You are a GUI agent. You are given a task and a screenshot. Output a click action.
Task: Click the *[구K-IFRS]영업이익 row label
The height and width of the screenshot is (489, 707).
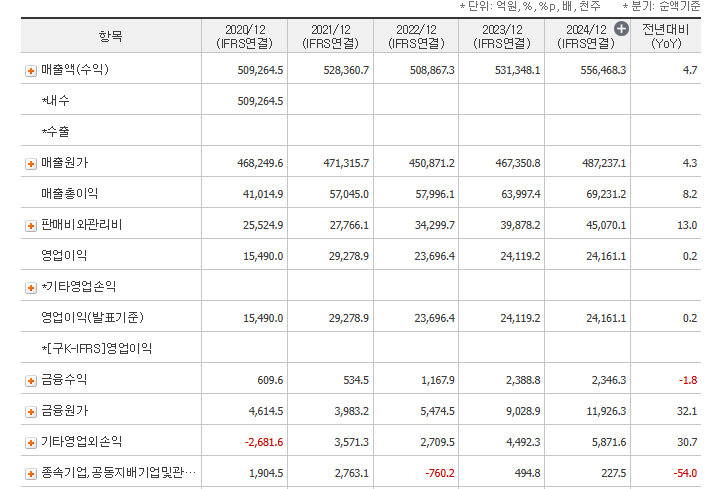tap(96, 349)
